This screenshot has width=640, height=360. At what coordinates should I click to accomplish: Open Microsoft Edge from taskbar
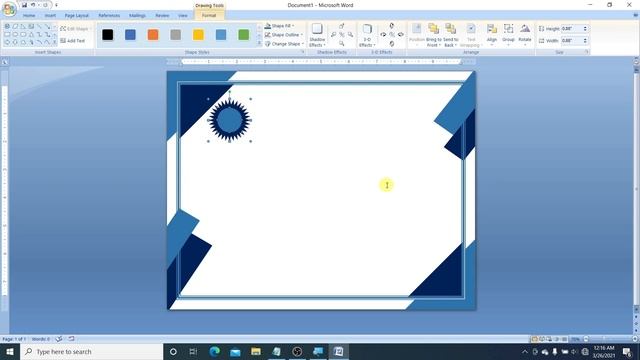[x=214, y=351]
